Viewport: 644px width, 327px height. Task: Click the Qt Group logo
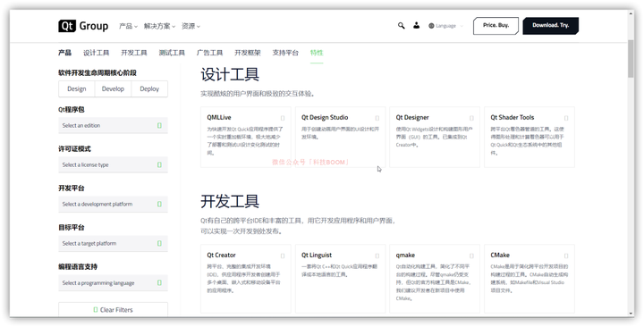pos(83,26)
